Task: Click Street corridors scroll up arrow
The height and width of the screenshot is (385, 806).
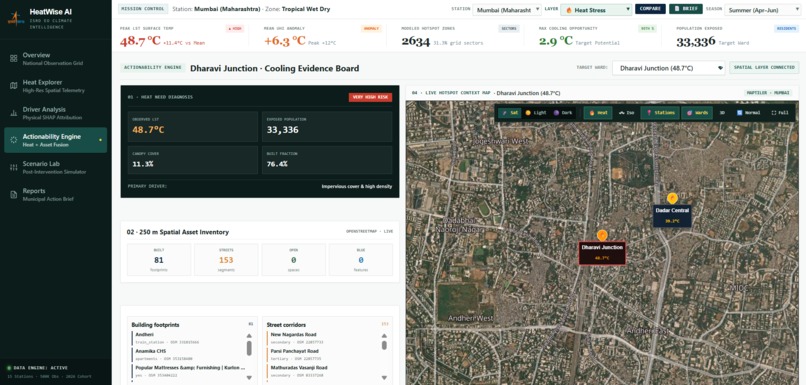Action: coord(384,336)
